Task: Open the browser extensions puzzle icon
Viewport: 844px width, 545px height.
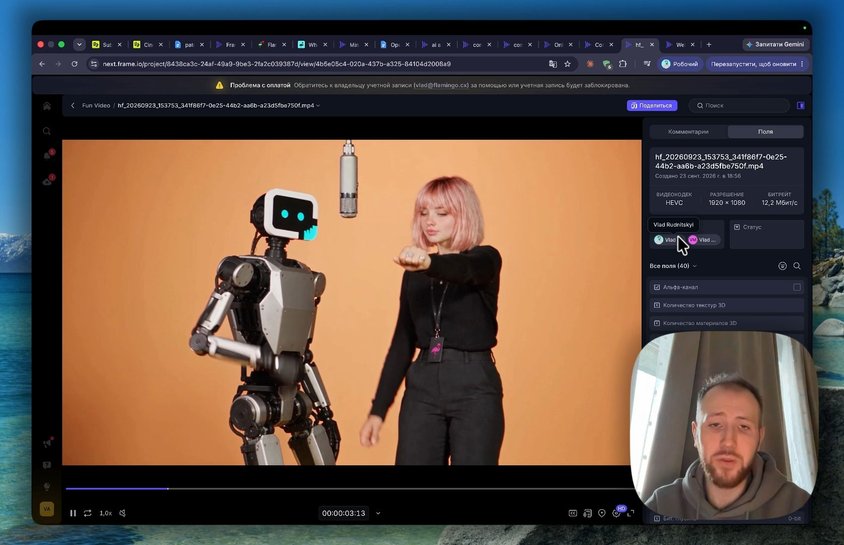Action: 623,64
